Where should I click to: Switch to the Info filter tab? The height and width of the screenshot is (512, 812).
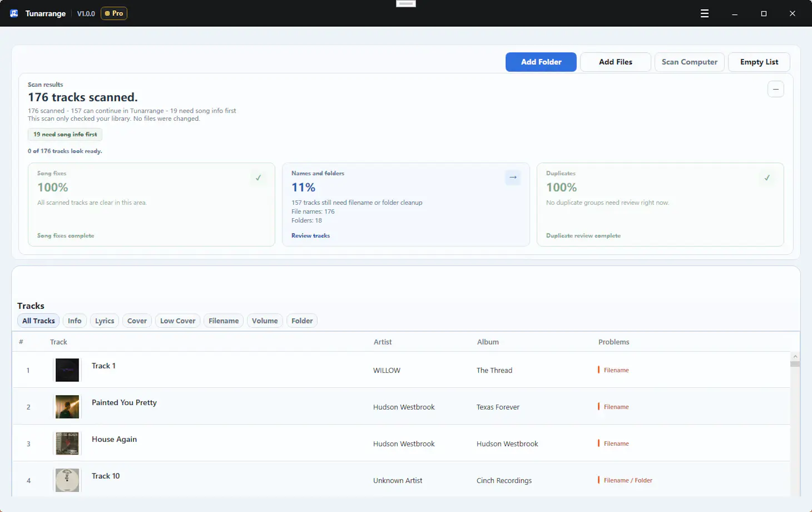click(75, 321)
